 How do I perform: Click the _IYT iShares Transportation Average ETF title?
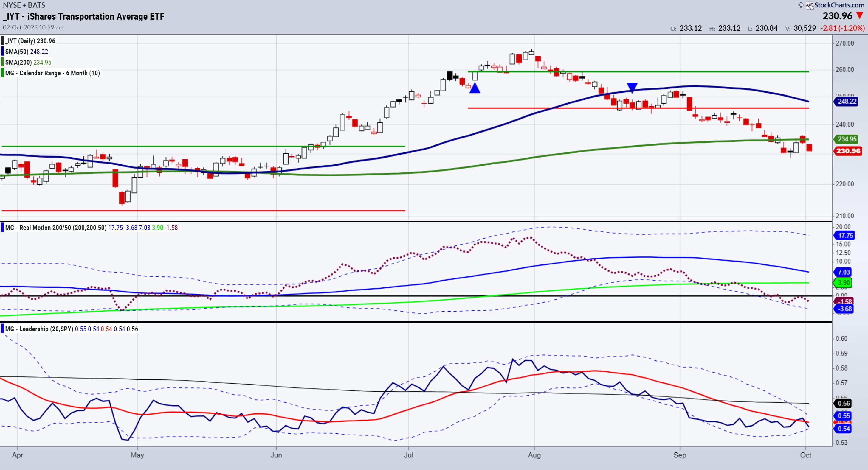click(x=83, y=16)
